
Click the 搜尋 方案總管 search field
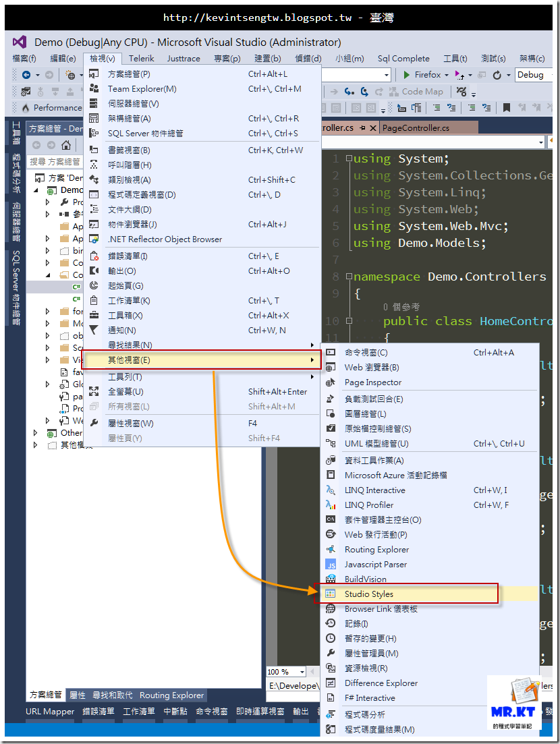pyautogui.click(x=55, y=162)
